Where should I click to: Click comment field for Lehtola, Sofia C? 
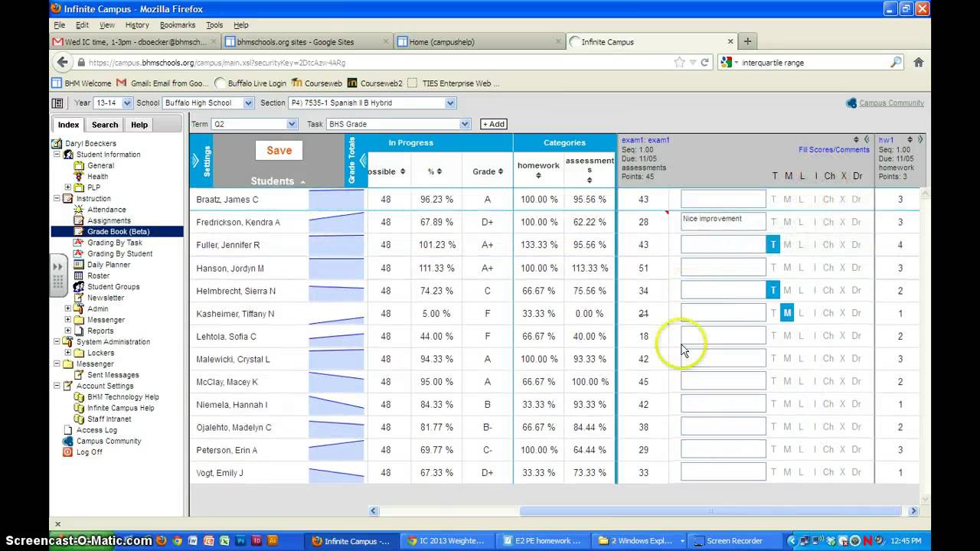(724, 336)
